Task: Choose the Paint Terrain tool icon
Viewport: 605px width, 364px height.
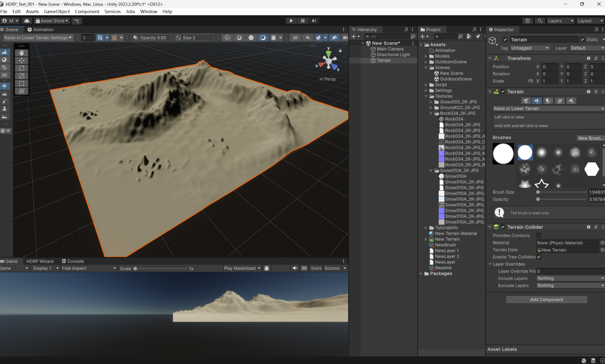Action: 537,101
